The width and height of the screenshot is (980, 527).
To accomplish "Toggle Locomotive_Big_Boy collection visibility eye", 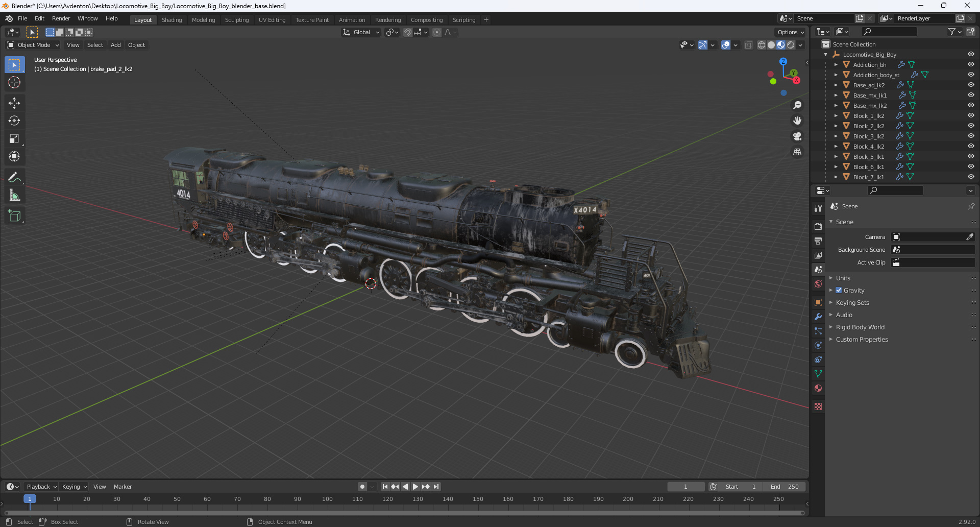I will pyautogui.click(x=971, y=54).
